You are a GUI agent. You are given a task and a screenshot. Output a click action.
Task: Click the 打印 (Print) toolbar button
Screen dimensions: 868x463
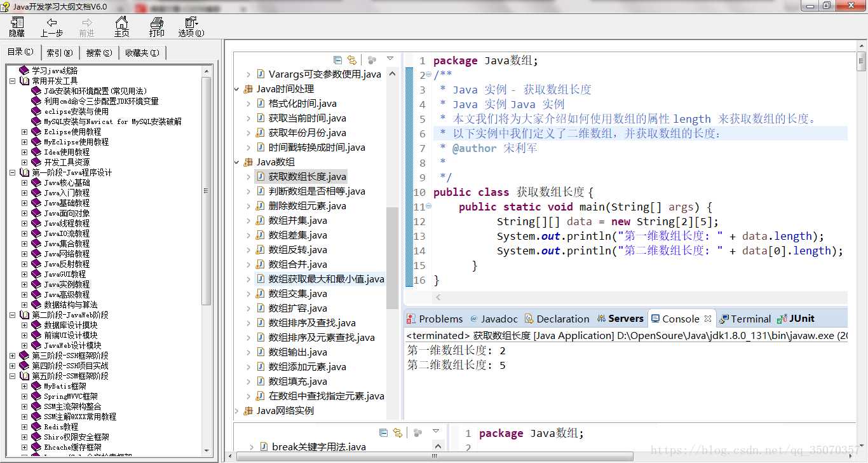tap(156, 27)
